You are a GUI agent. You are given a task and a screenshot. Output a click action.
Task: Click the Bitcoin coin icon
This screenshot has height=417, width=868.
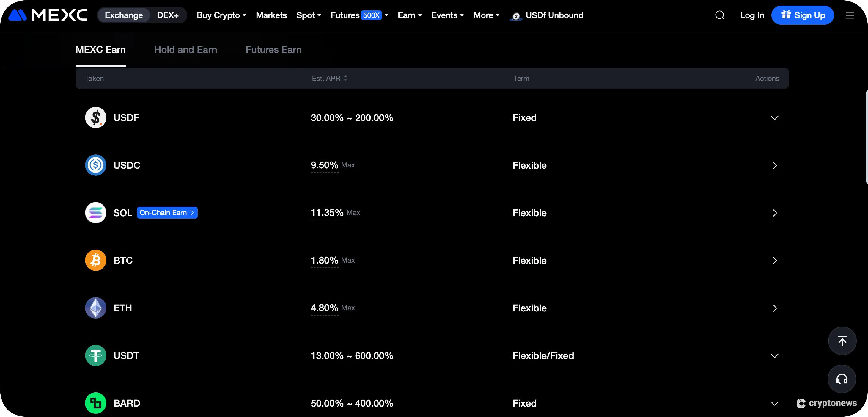(x=95, y=260)
